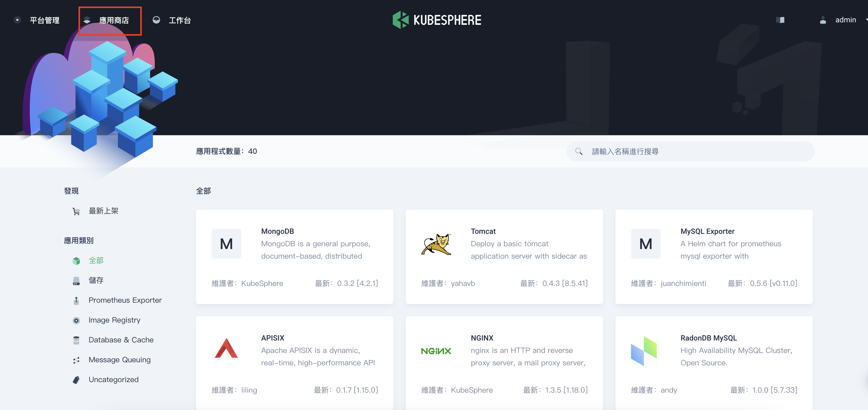Screen dimensions: 868x410
Task: Click the search magnifier icon
Action: 579,151
